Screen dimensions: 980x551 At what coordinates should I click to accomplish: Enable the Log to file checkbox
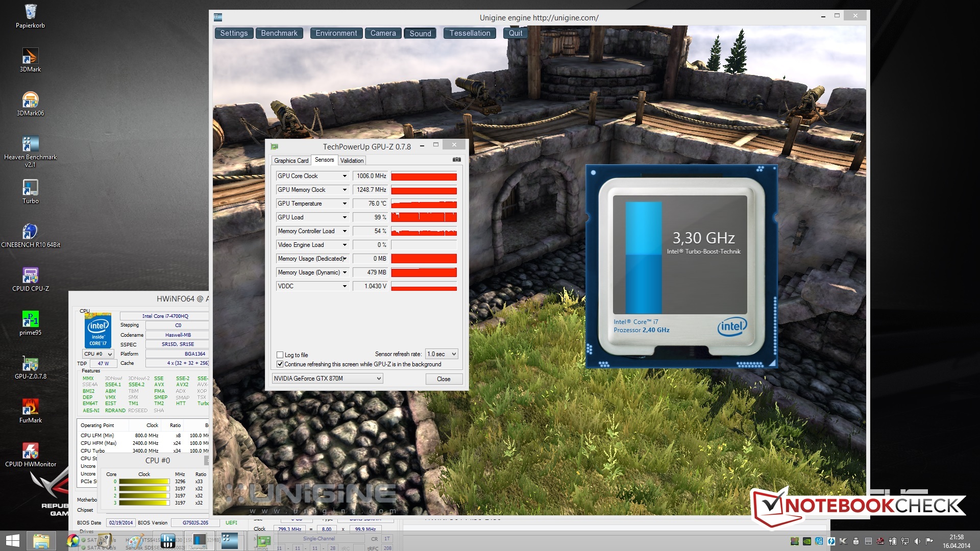280,355
